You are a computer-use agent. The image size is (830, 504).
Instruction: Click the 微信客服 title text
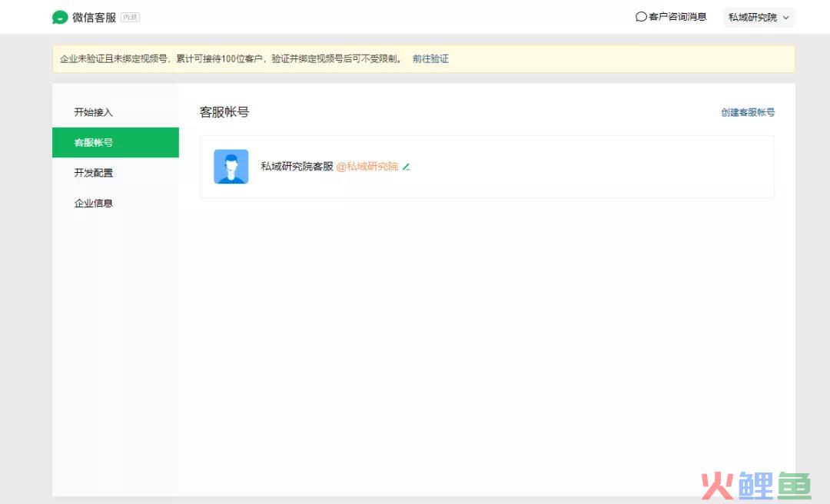(95, 18)
